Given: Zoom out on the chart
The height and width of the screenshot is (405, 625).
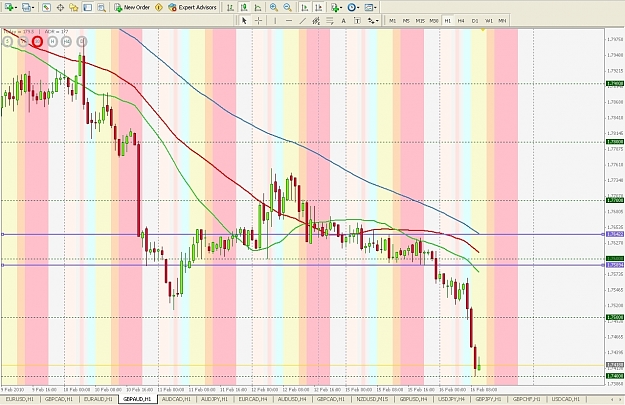Looking at the screenshot, I should click(287, 7).
